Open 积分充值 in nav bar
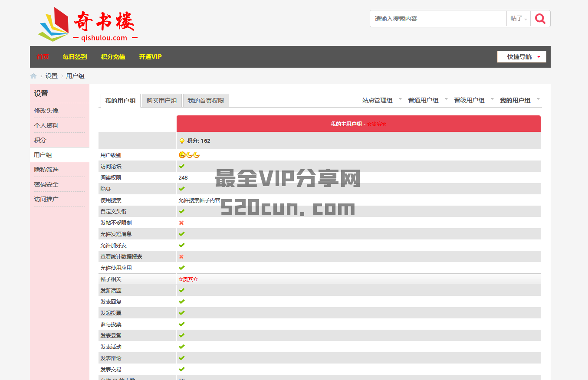The image size is (588, 380). click(113, 57)
